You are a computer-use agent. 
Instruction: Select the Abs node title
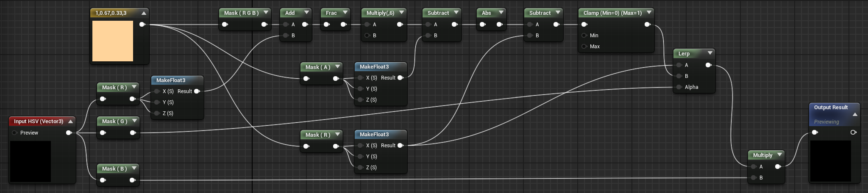click(x=486, y=13)
